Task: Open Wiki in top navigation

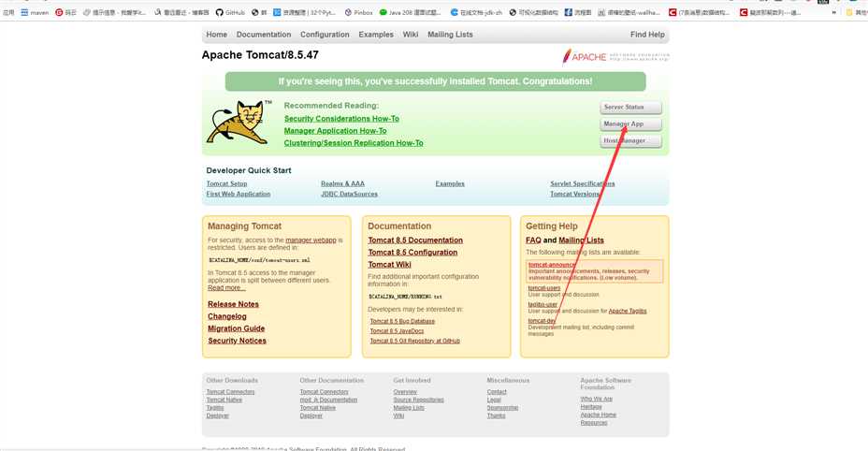Action: pyautogui.click(x=411, y=35)
